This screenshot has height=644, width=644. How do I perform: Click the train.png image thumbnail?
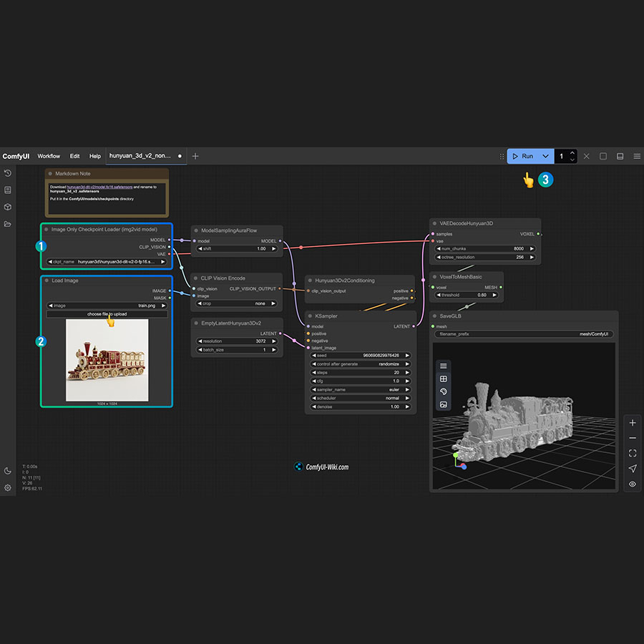tap(106, 360)
